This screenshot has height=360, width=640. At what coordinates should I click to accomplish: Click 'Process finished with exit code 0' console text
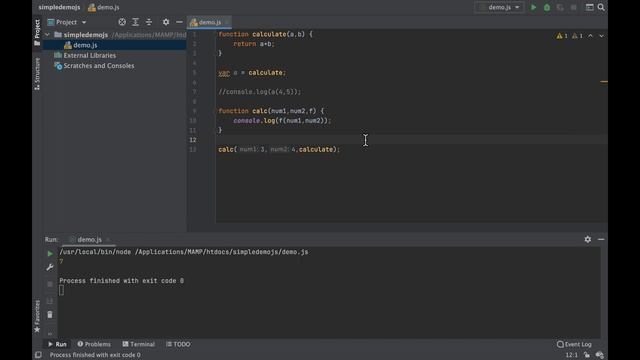pos(121,281)
